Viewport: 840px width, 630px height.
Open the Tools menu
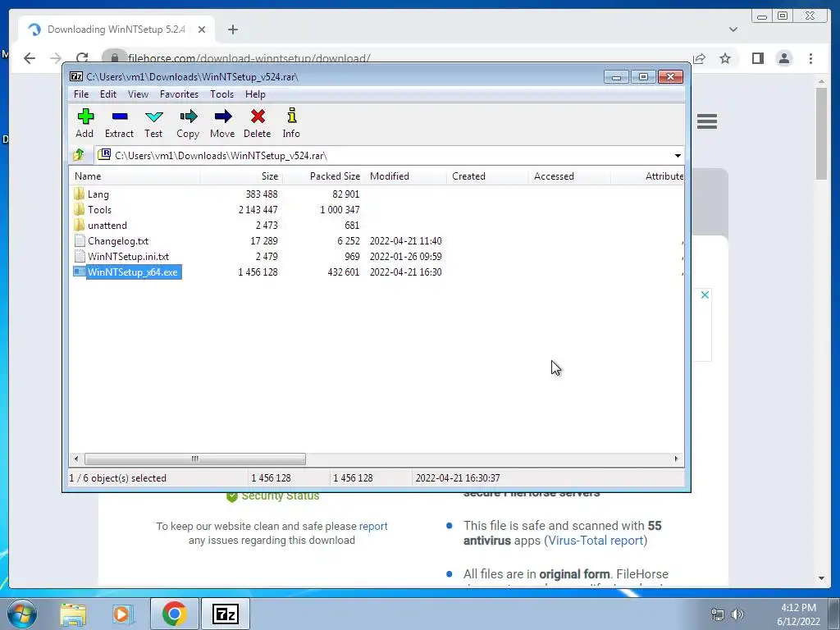tap(221, 94)
